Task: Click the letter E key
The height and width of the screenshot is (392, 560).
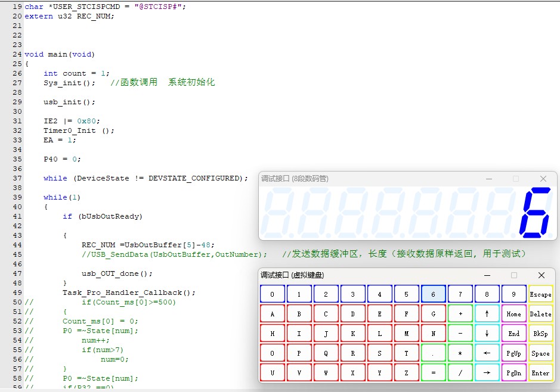Action: [380, 314]
